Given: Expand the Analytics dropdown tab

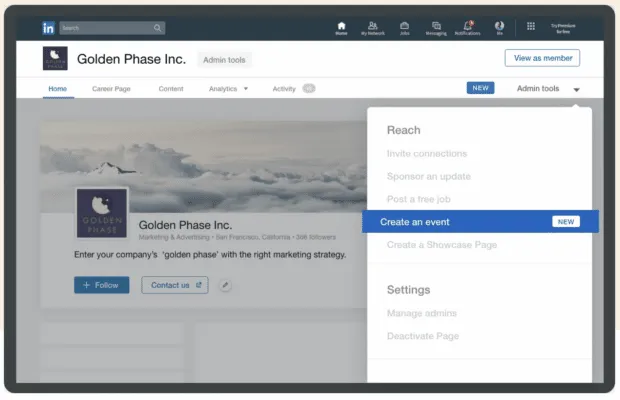Looking at the screenshot, I should coord(228,89).
